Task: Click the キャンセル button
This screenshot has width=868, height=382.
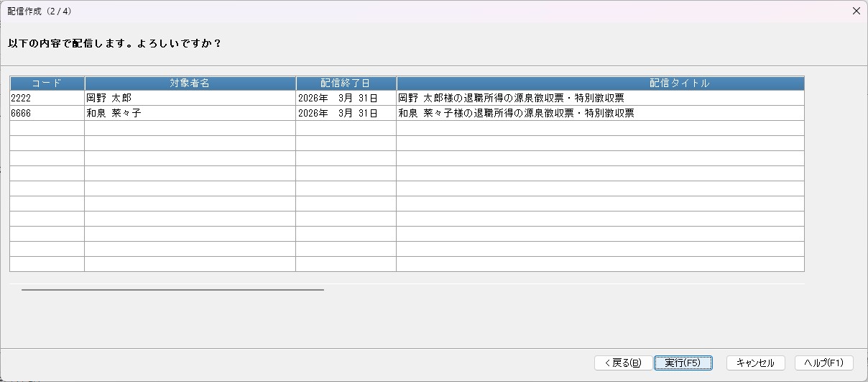Action: pyautogui.click(x=755, y=363)
